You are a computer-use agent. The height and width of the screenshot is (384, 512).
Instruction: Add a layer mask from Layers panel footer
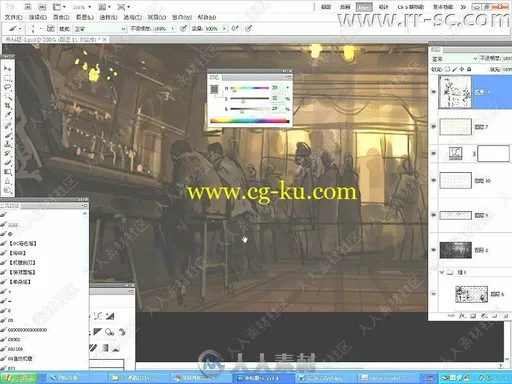click(x=473, y=315)
